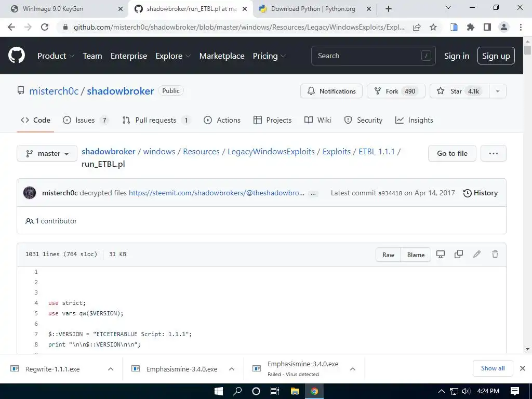Screen dimensions: 532x399
Task: Open the Pull requests tab
Action: 156,120
